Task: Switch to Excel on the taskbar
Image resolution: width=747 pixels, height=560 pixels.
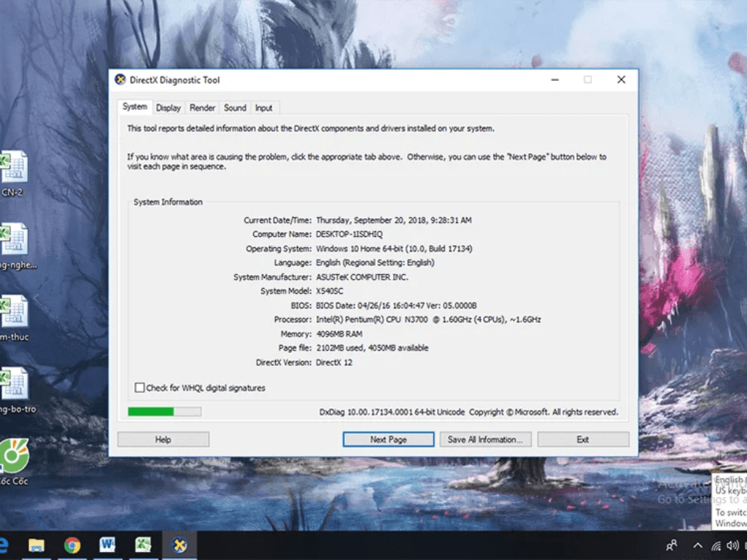Action: pyautogui.click(x=143, y=545)
